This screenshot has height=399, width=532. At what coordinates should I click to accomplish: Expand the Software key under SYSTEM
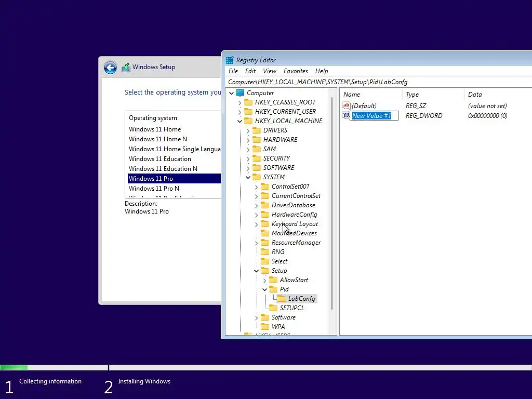pyautogui.click(x=257, y=317)
